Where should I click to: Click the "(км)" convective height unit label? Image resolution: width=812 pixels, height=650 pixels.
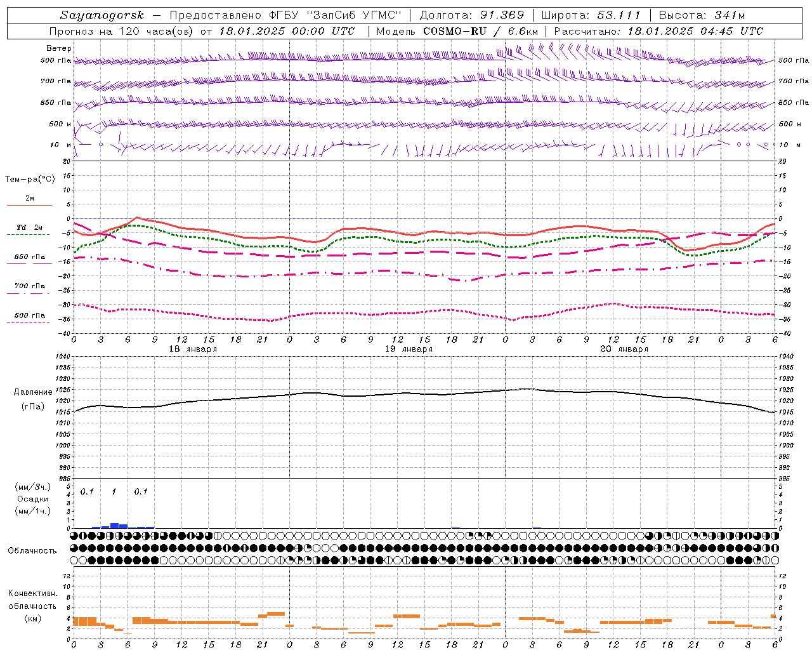[33, 618]
